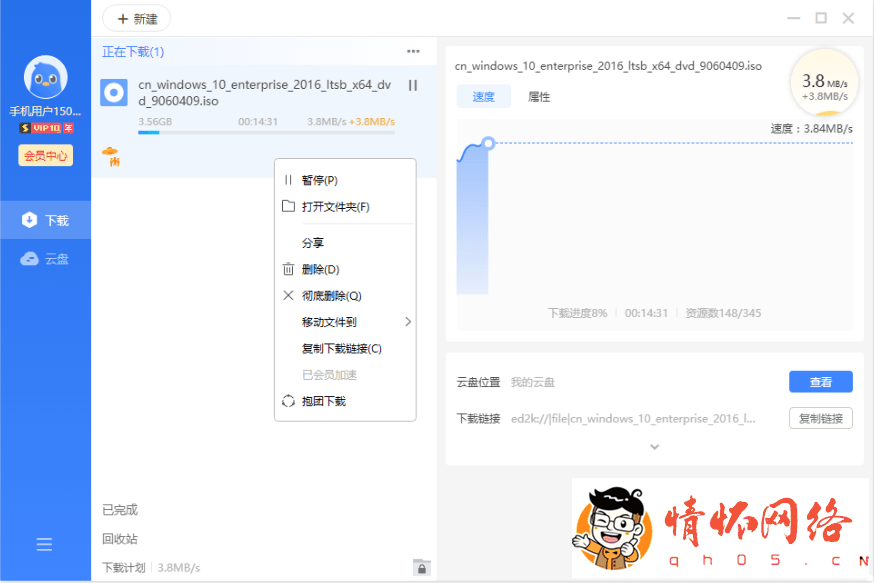Viewport: 874px width, 583px height.
Task: Select the 正在下载(1) header
Action: pos(133,52)
